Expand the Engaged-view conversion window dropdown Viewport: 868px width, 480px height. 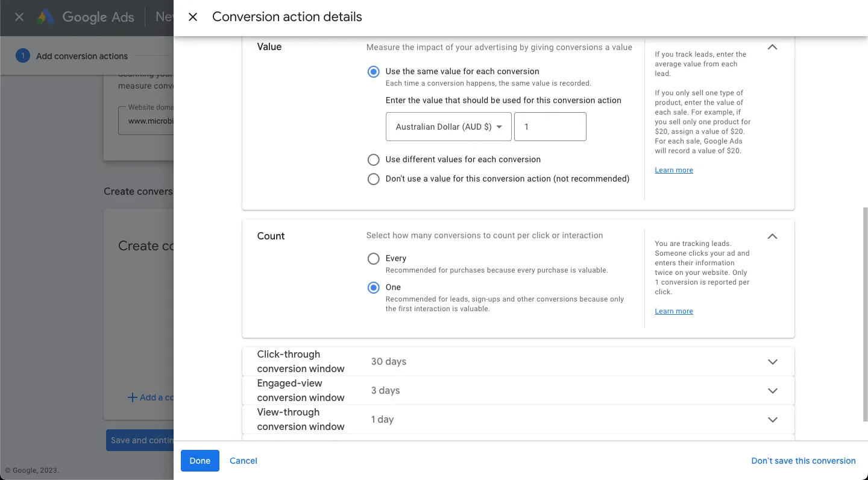coord(772,390)
